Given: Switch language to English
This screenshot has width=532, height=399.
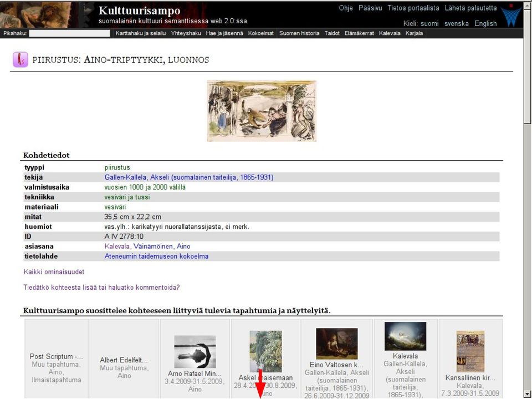Looking at the screenshot, I should [x=485, y=23].
